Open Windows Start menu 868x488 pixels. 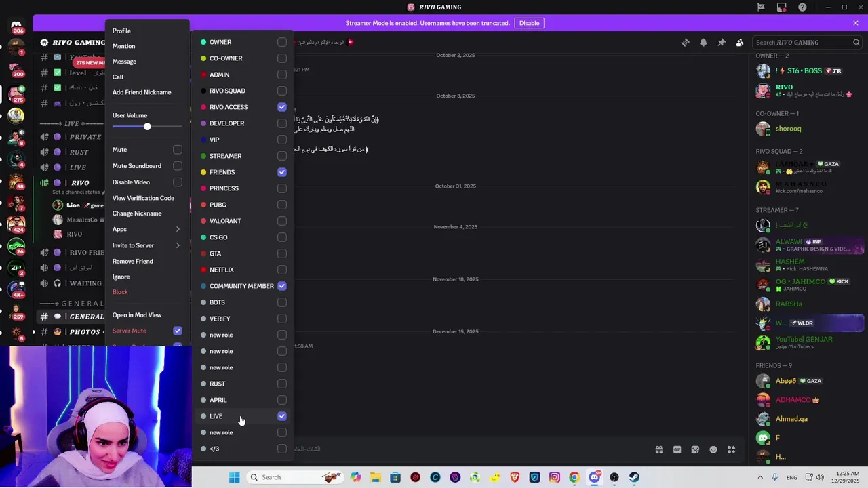tap(234, 477)
